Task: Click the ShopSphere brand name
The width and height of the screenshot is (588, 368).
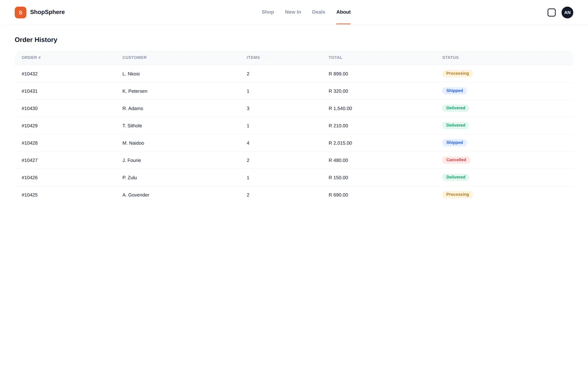Action: [x=47, y=12]
